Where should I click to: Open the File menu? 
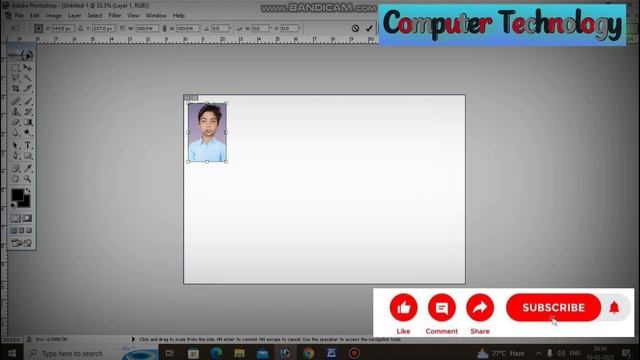pyautogui.click(x=19, y=16)
